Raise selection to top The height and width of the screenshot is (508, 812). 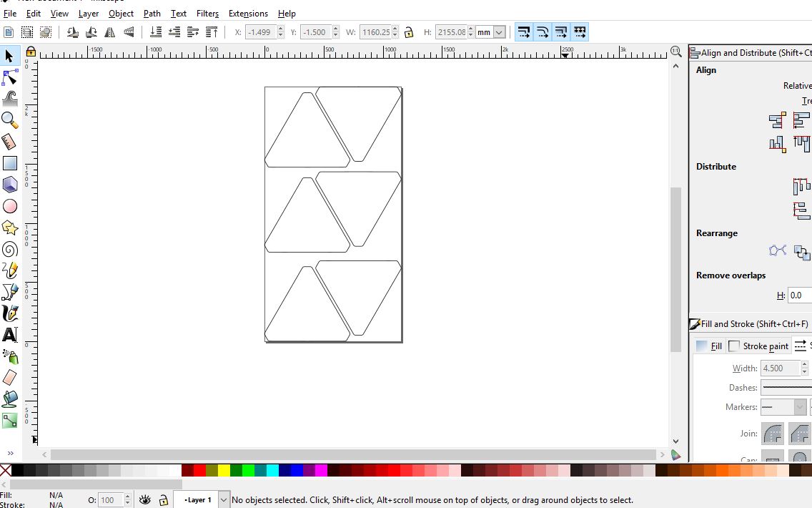tap(212, 32)
